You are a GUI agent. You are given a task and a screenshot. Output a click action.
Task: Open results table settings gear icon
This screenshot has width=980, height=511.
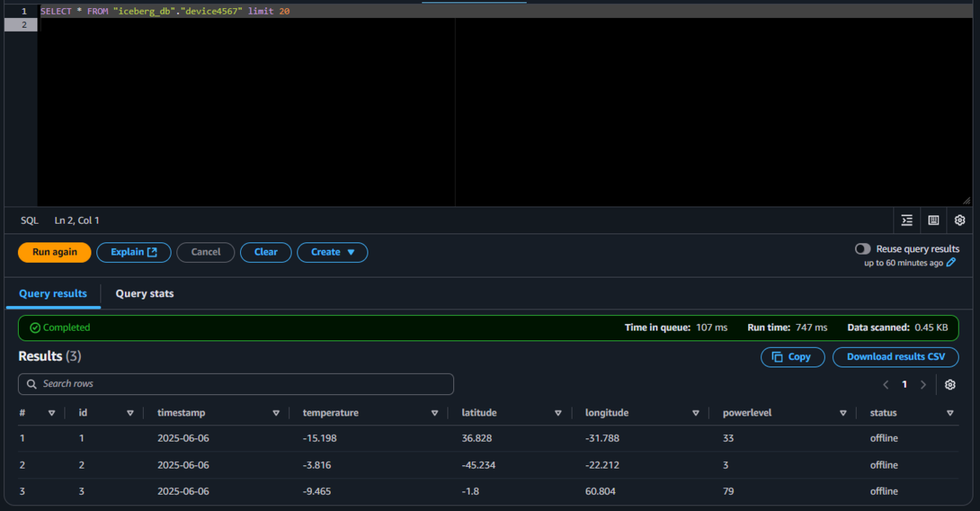(950, 384)
